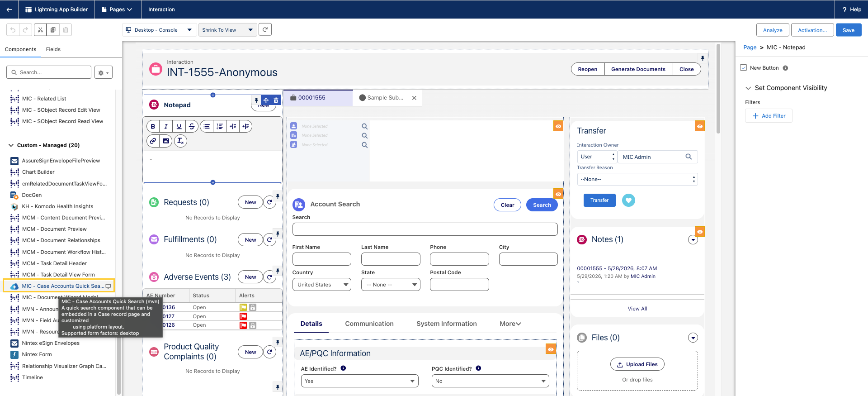Cut the selected component
The image size is (868, 396).
point(40,30)
